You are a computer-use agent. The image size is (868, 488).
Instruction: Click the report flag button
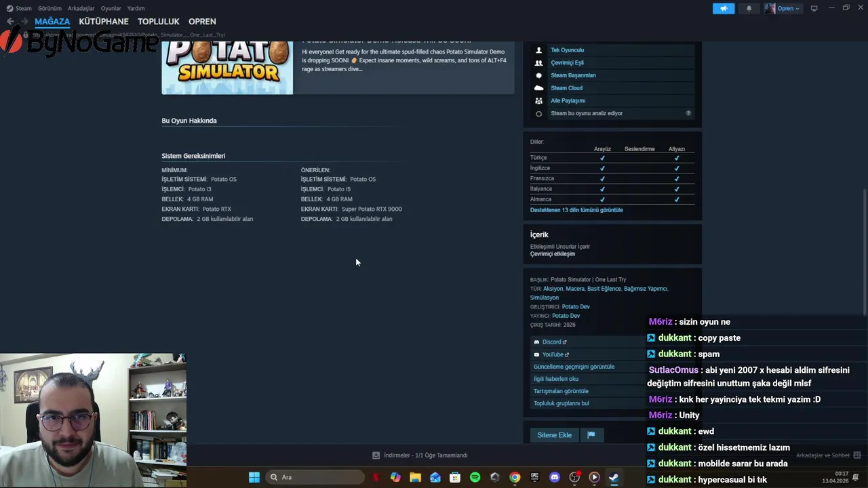(591, 435)
